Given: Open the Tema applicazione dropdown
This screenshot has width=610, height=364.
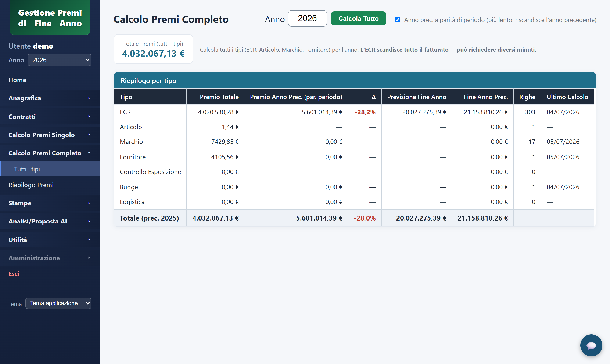Looking at the screenshot, I should [58, 303].
